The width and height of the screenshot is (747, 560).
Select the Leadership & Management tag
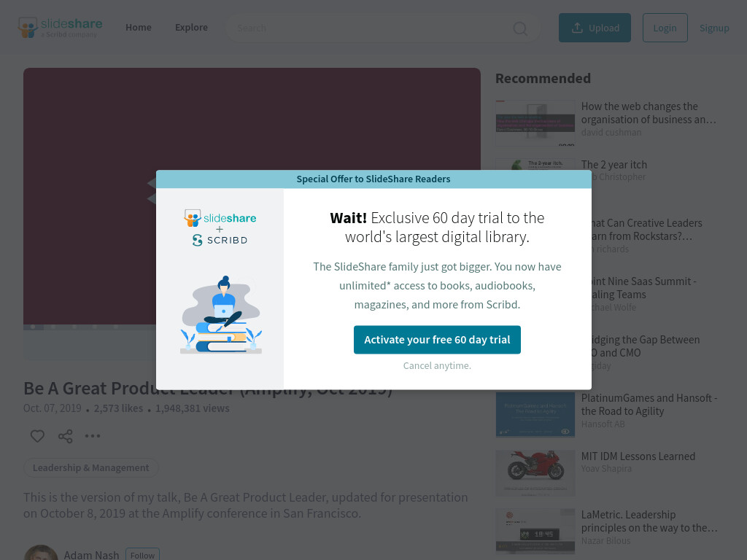click(90, 467)
